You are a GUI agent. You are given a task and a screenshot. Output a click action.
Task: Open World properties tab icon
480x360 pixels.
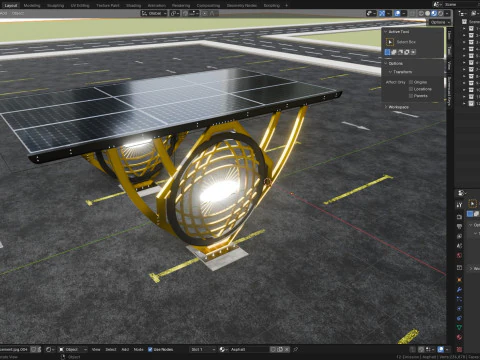click(459, 256)
